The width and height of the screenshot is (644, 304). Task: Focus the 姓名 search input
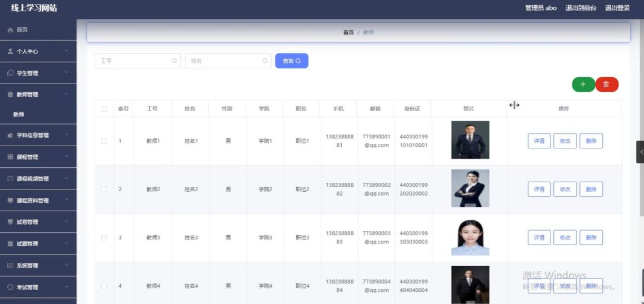click(x=228, y=61)
